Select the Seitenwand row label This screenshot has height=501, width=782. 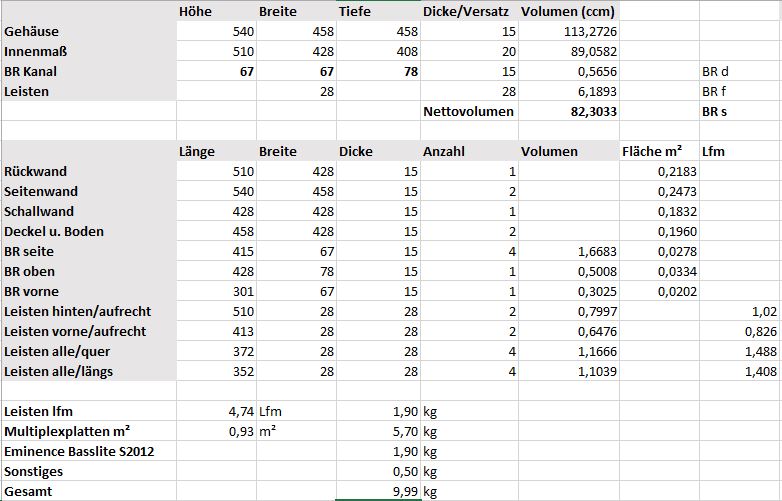point(89,191)
